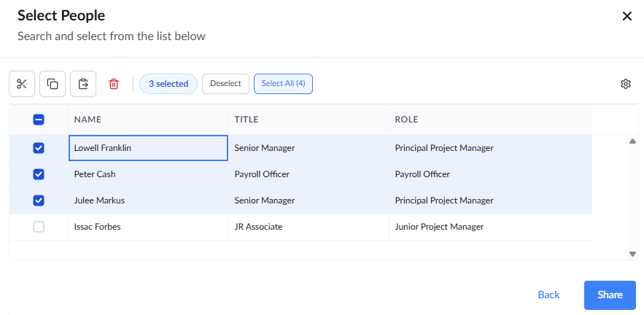
Task: Click the cut scissors icon
Action: pyautogui.click(x=22, y=84)
